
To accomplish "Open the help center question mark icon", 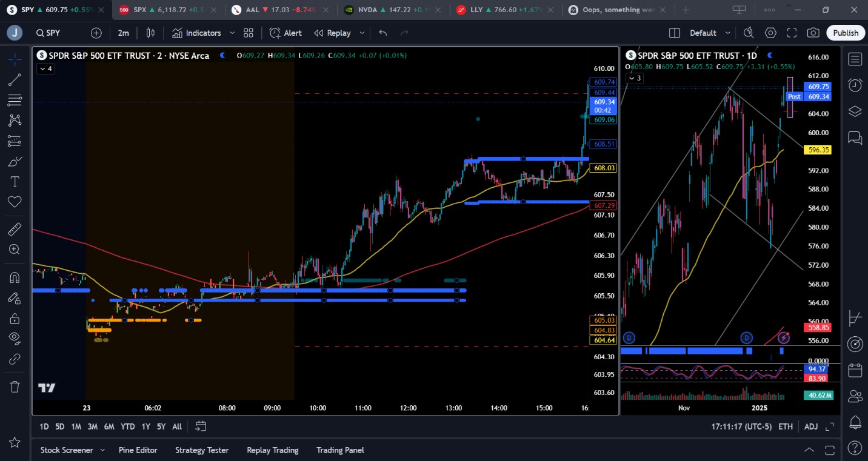I will coord(855,449).
